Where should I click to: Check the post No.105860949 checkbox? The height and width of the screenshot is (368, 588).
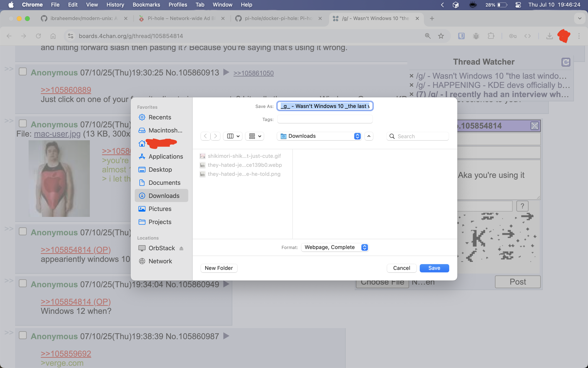pyautogui.click(x=23, y=283)
